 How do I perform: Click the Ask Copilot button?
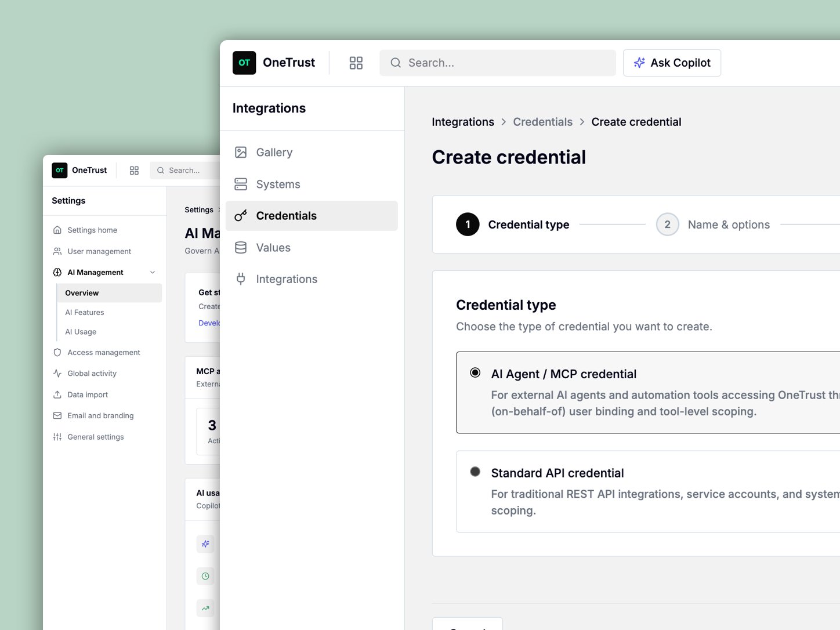click(672, 63)
